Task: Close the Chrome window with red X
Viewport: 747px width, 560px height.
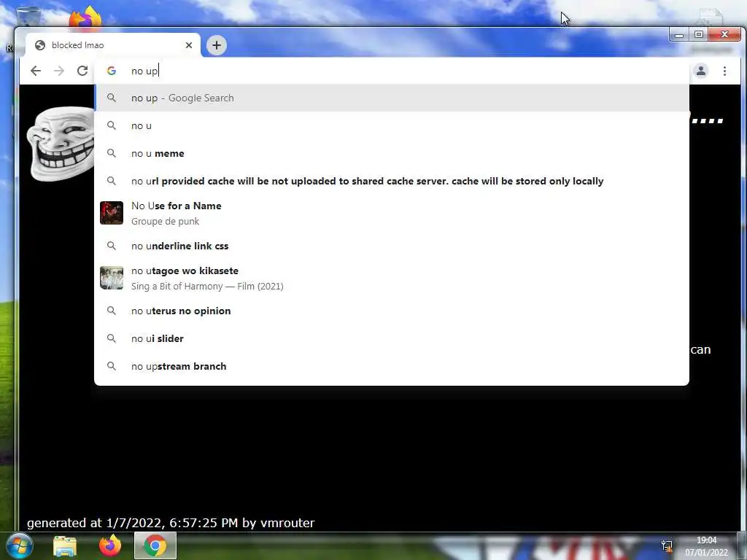Action: coord(724,35)
